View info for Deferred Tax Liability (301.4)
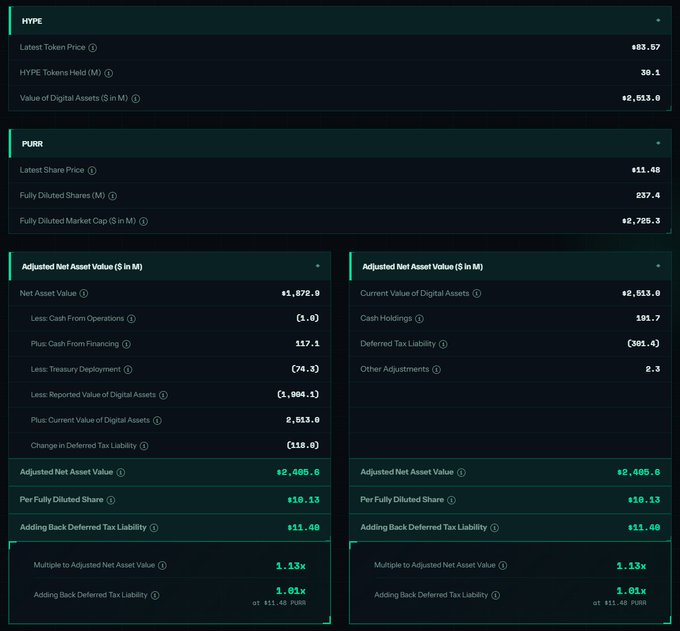Image resolution: width=680 pixels, height=631 pixels. [443, 344]
